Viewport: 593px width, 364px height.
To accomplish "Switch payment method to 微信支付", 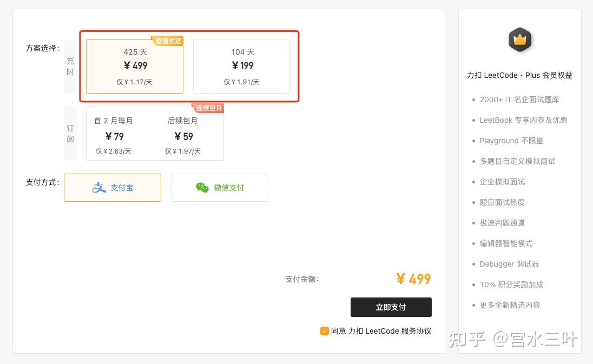I will [219, 188].
